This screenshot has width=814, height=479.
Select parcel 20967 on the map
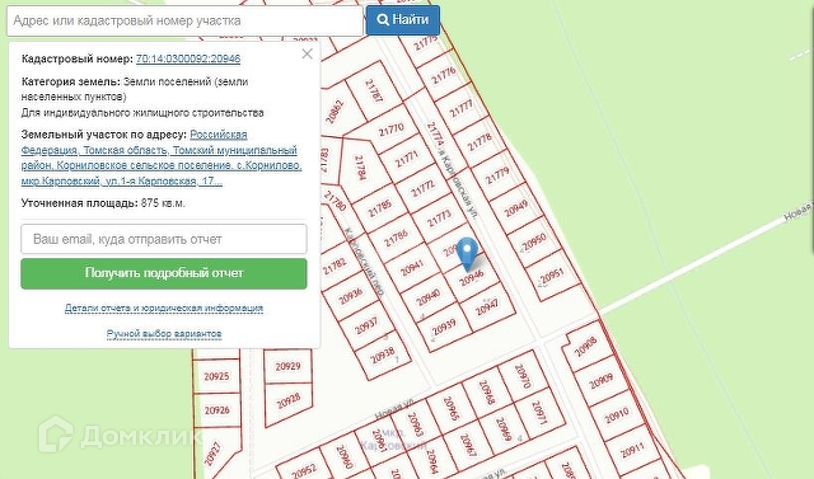(468, 446)
